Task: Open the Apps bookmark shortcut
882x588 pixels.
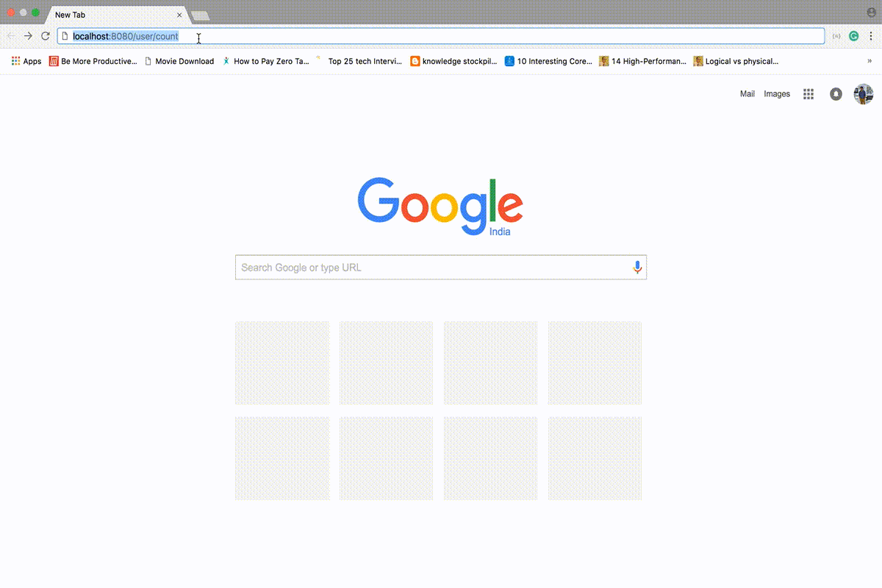Action: [26, 61]
